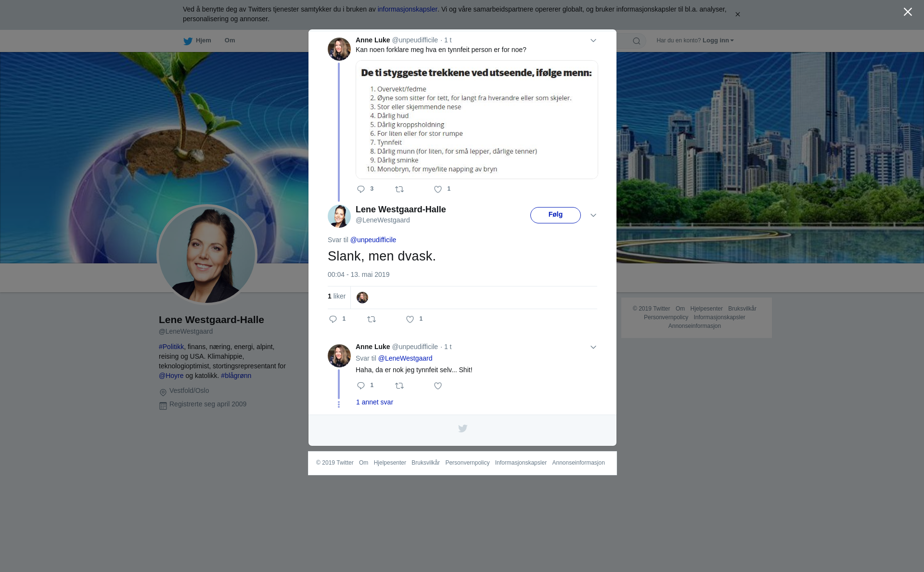Click the @LeneWestgaard handle under the profile name

click(x=186, y=331)
